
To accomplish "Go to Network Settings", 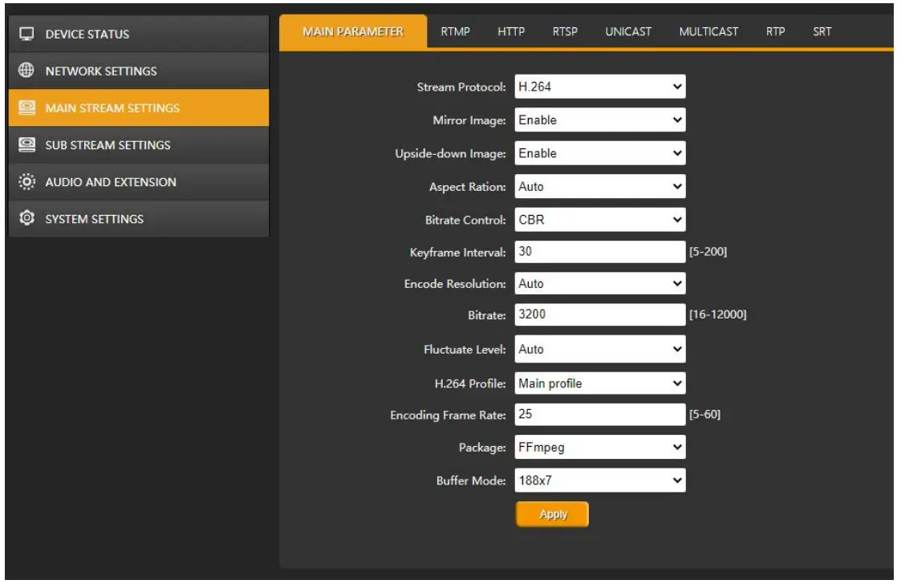I will (x=139, y=71).
